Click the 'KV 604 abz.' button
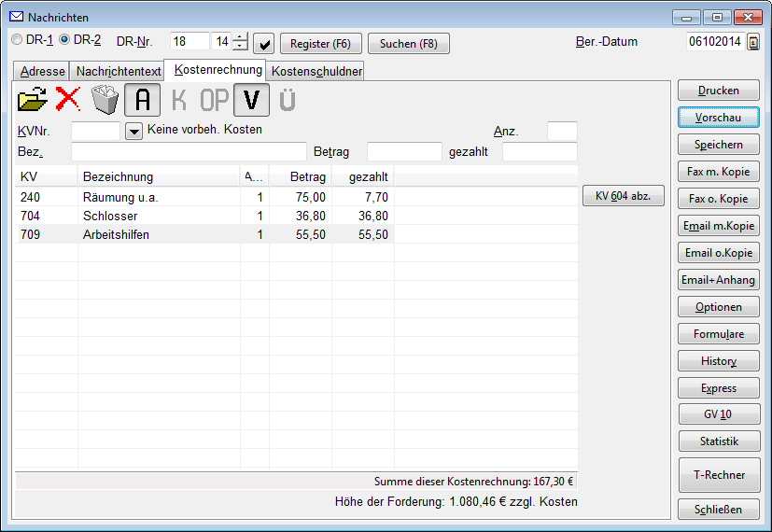 click(x=623, y=196)
